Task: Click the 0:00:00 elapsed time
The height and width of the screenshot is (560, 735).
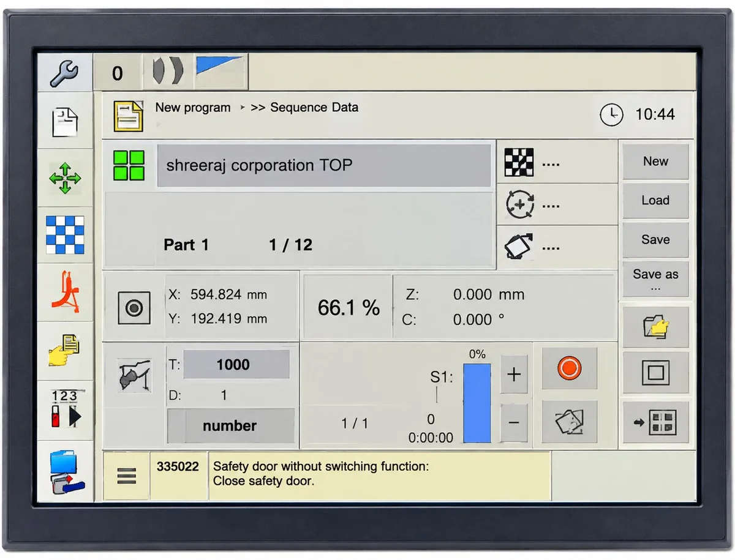Action: click(431, 438)
